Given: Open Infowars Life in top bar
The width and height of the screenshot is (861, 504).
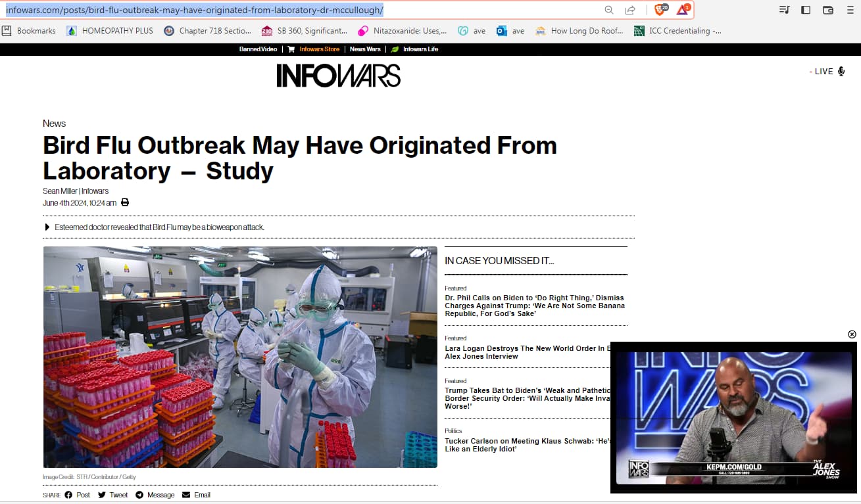Looking at the screenshot, I should (420, 49).
